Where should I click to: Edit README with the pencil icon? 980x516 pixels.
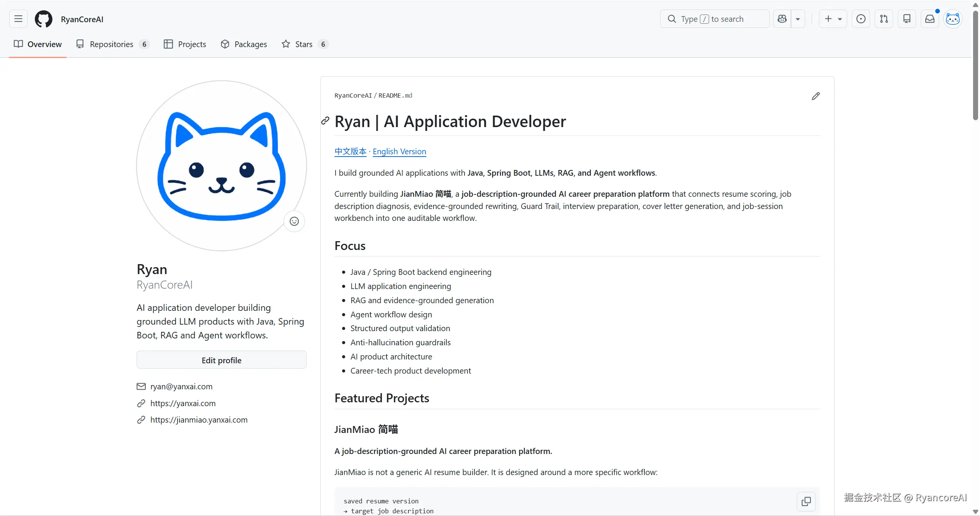816,96
